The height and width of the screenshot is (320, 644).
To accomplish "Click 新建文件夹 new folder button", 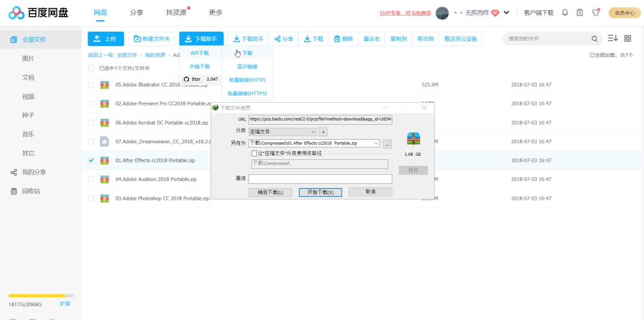I will (151, 39).
